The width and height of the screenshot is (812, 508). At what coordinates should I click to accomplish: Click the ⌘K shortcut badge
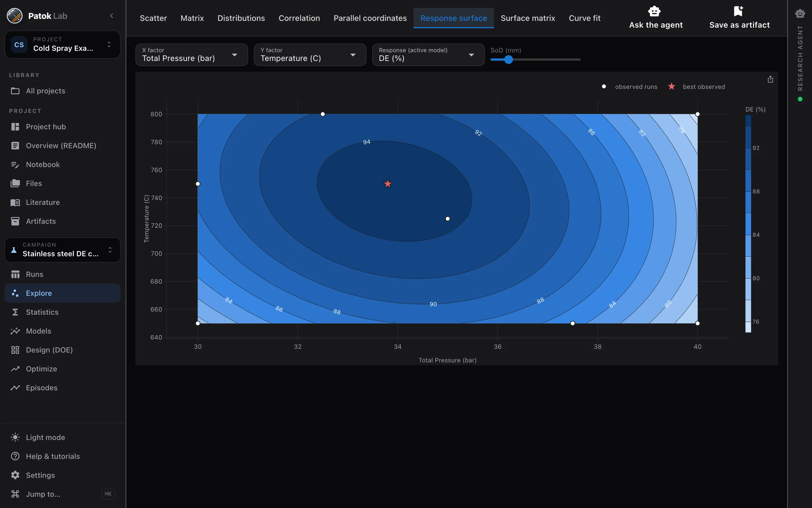pyautogui.click(x=108, y=494)
